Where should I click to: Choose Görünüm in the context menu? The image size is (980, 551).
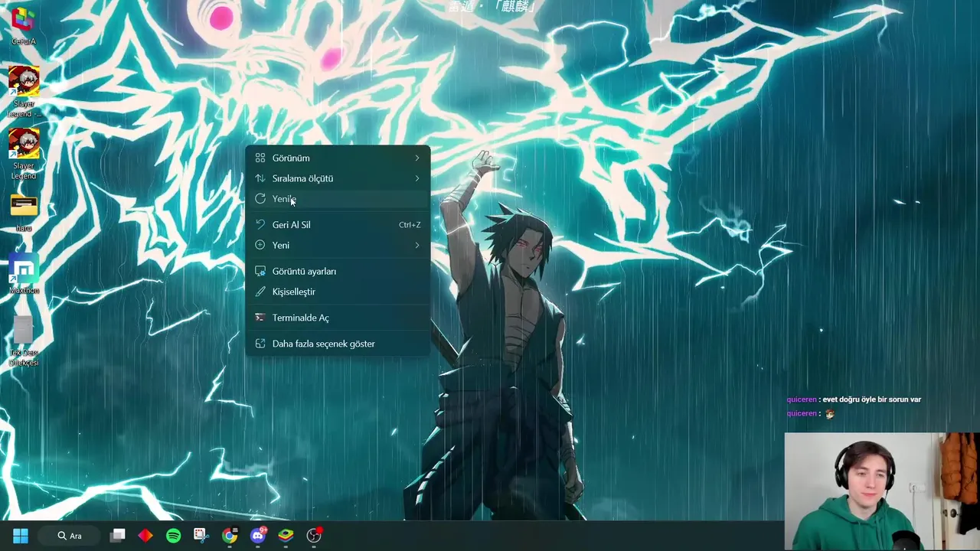[x=338, y=158]
